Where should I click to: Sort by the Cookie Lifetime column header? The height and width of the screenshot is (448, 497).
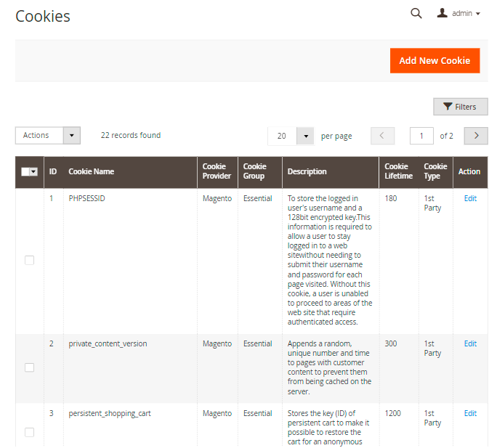coord(398,171)
